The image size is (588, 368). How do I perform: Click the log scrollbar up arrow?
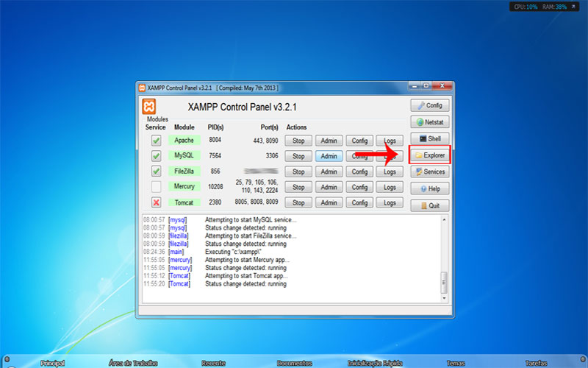click(445, 219)
